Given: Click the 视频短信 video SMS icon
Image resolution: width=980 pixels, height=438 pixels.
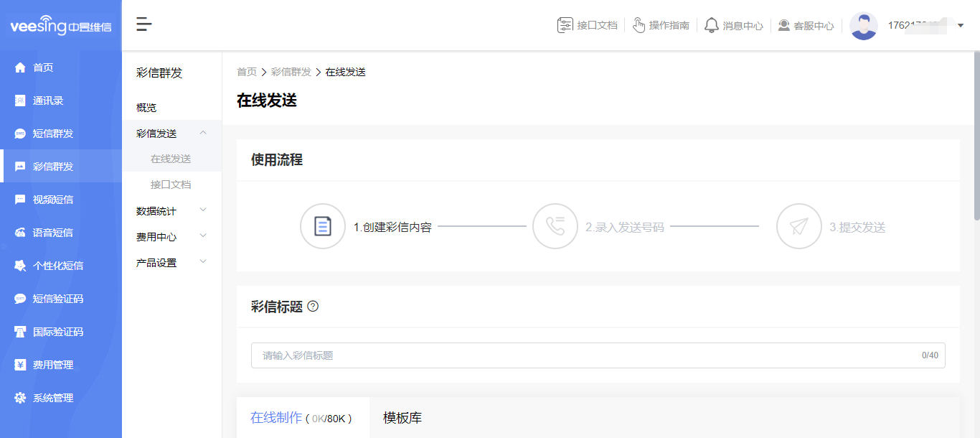Looking at the screenshot, I should 21,199.
